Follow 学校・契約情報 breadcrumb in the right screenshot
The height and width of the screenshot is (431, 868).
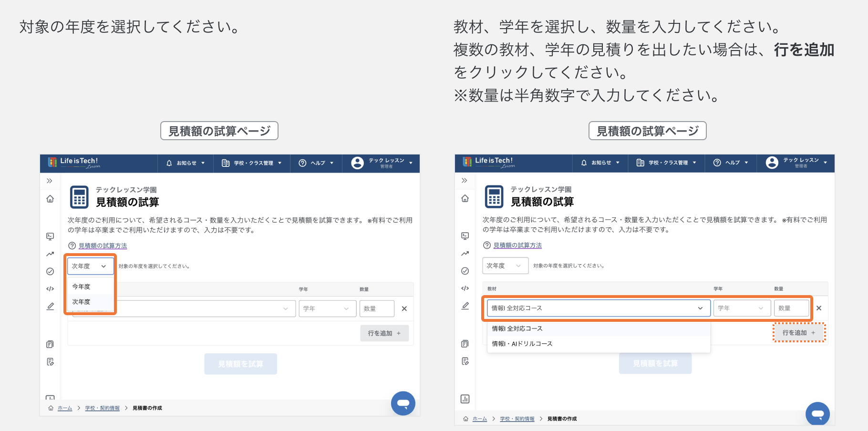tap(517, 419)
